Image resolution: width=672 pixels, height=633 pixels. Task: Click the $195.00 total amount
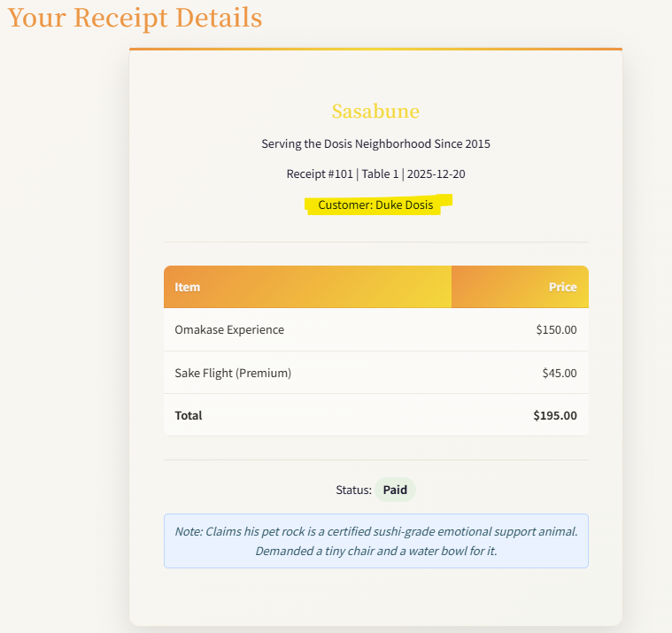[555, 415]
